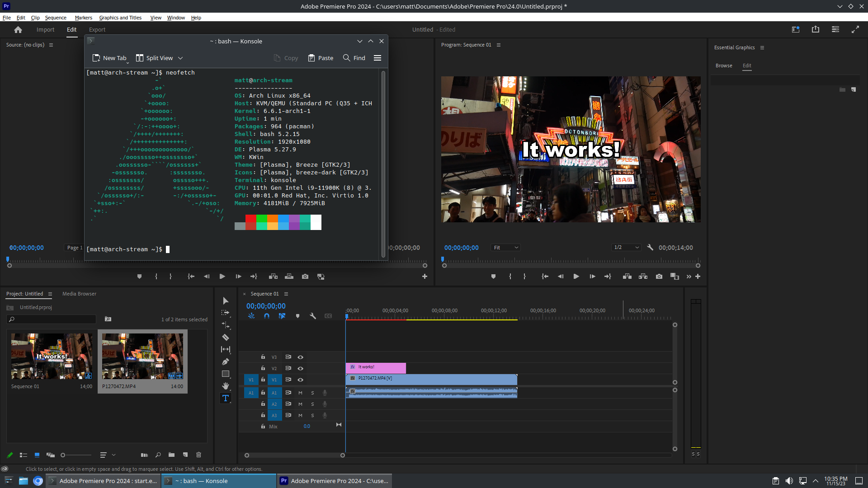Click Mix volume value 0.0

click(x=307, y=427)
